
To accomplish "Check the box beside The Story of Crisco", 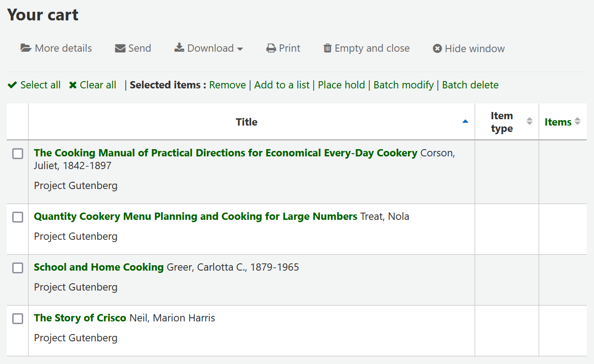I will click(17, 319).
